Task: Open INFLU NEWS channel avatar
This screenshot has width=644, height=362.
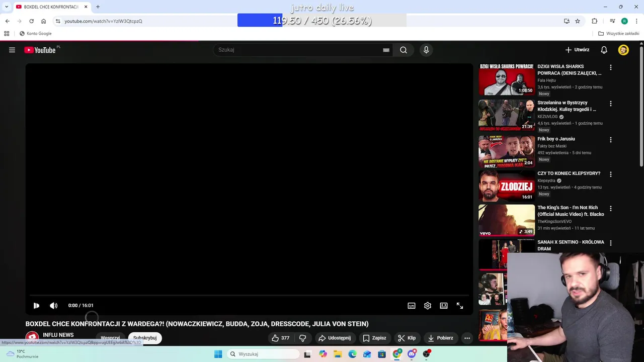Action: (x=32, y=338)
